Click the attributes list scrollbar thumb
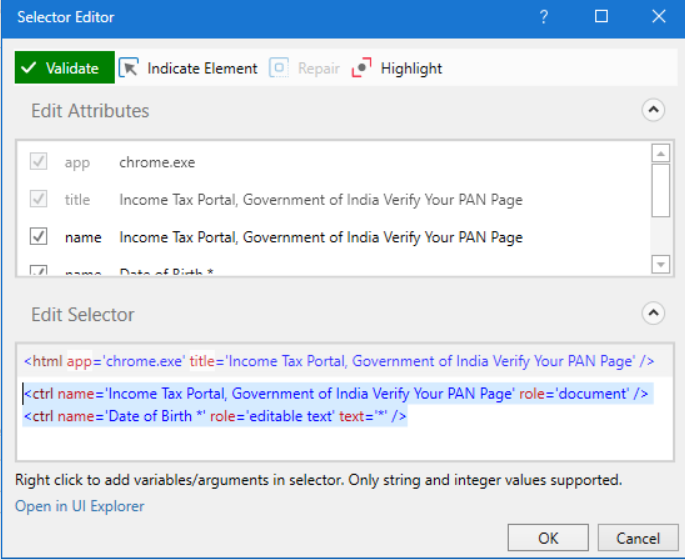Image resolution: width=685 pixels, height=560 pixels. click(661, 190)
